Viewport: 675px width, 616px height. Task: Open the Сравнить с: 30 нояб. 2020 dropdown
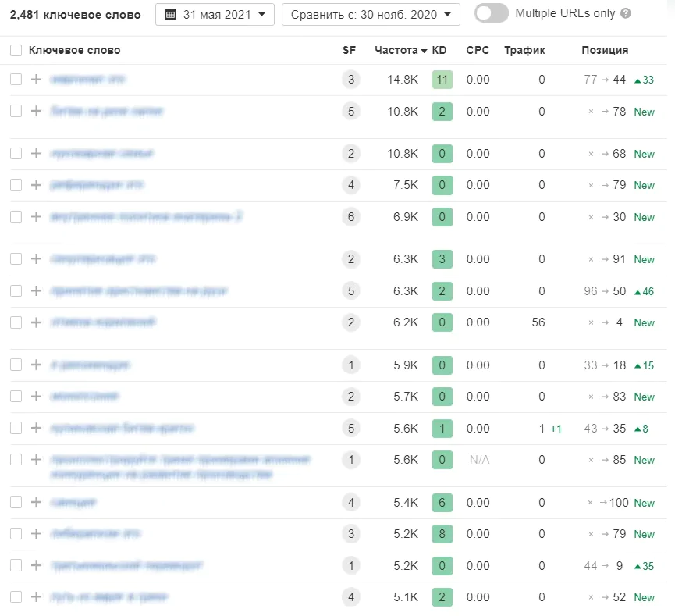point(371,14)
